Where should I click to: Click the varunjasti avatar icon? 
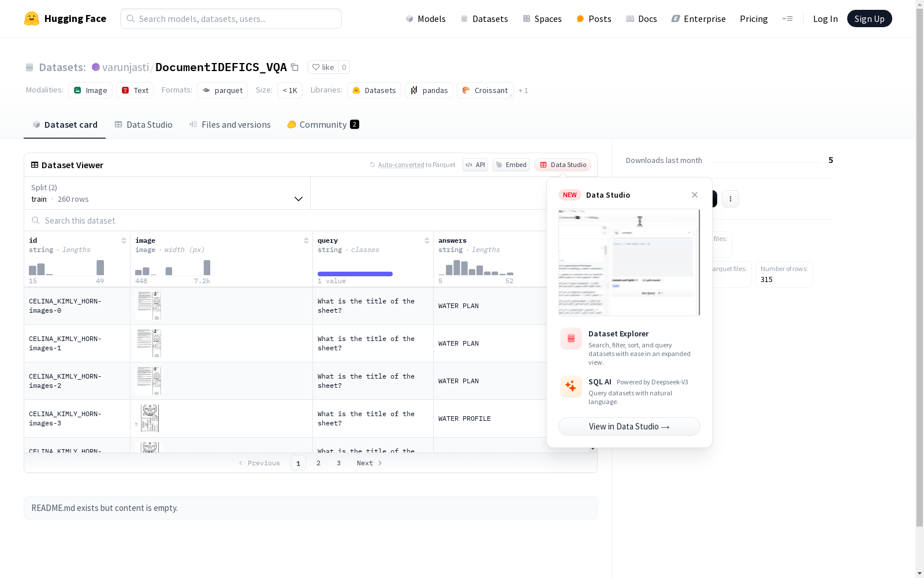point(96,67)
